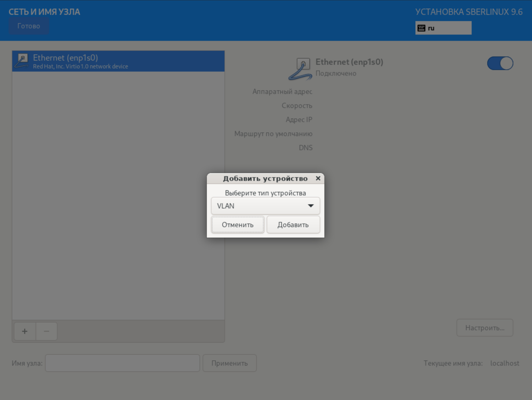Click the Аппаратный адрес label
The height and width of the screenshot is (400, 532).
[282, 92]
